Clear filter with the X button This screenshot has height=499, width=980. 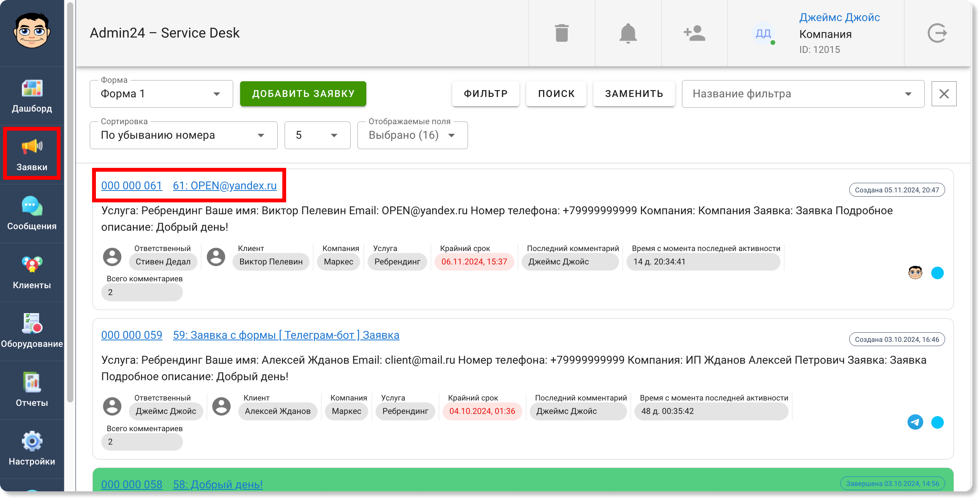[944, 94]
